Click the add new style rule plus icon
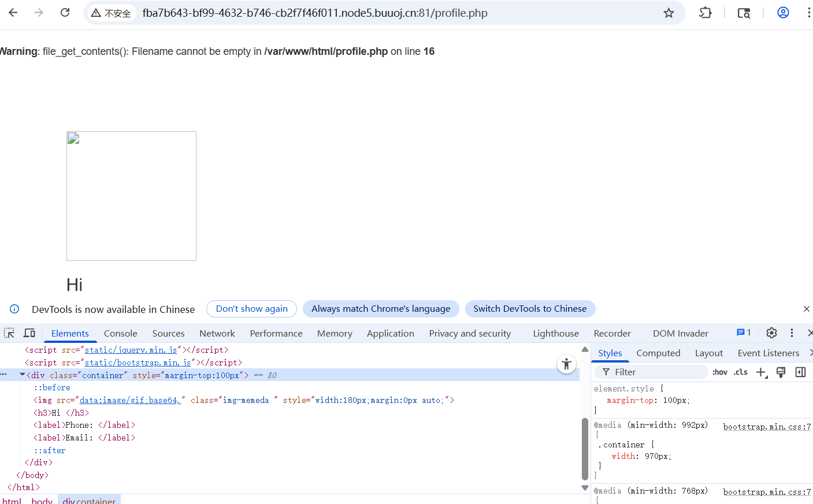The image size is (813, 504). coord(762,372)
